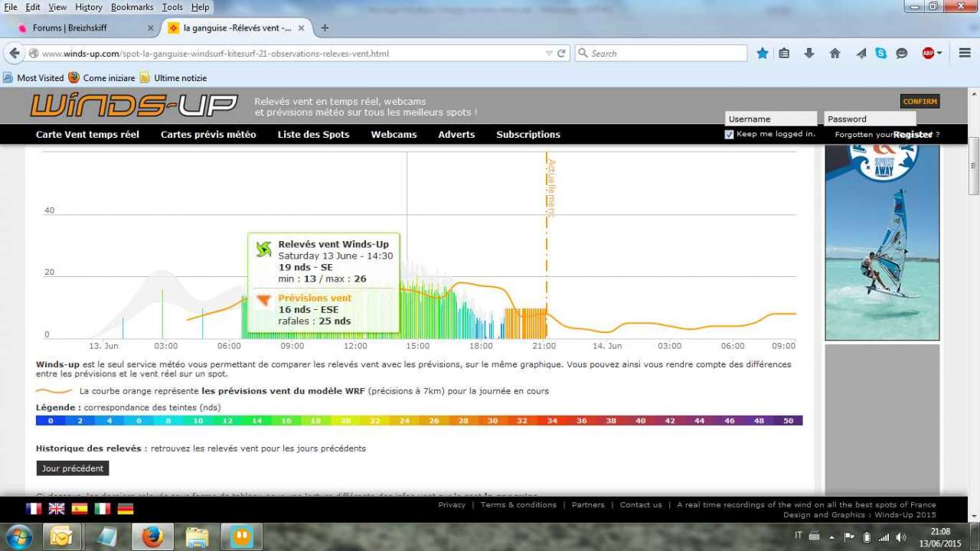Toggle Keep me logged in checkbox

pos(729,134)
